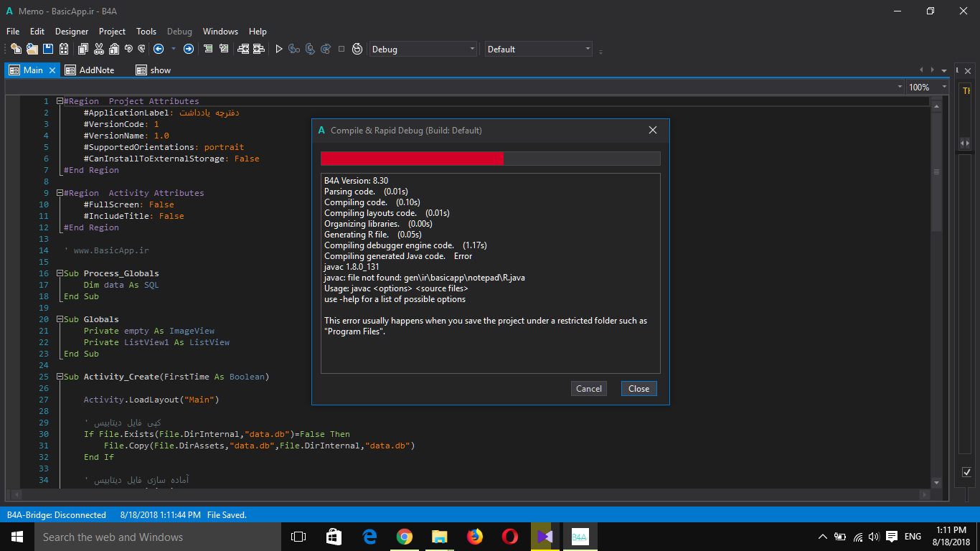Click the Stop square toolbar icon
Screen dimensions: 980x551
(341, 49)
